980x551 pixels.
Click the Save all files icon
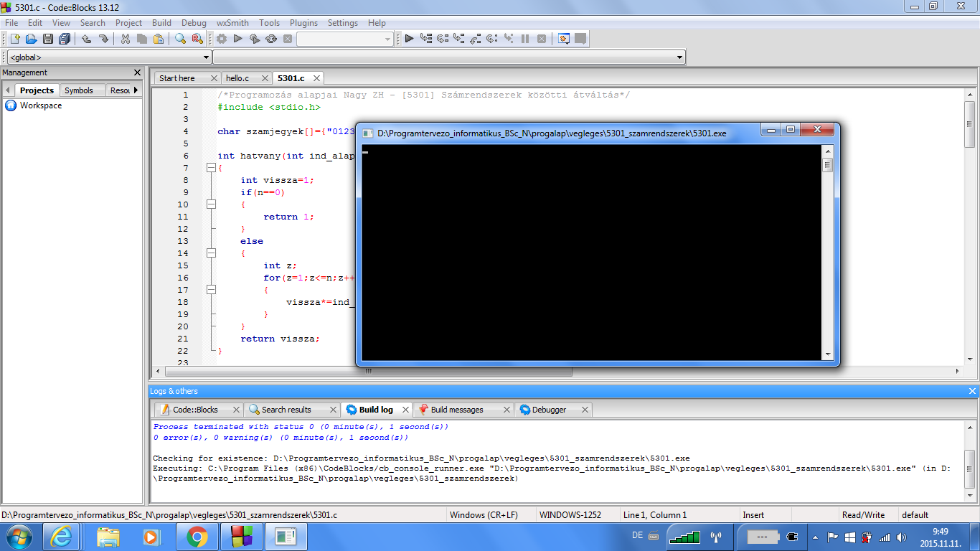65,39
